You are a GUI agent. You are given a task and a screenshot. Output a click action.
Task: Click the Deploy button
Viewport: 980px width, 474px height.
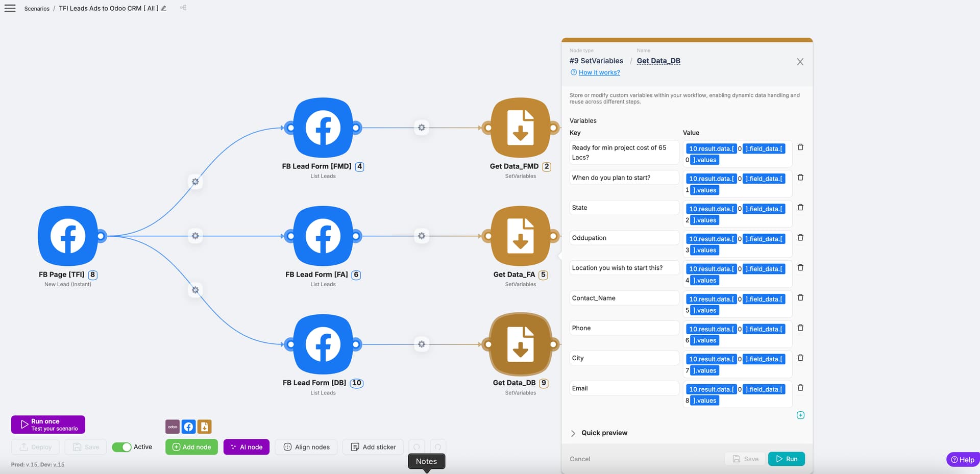coord(35,447)
